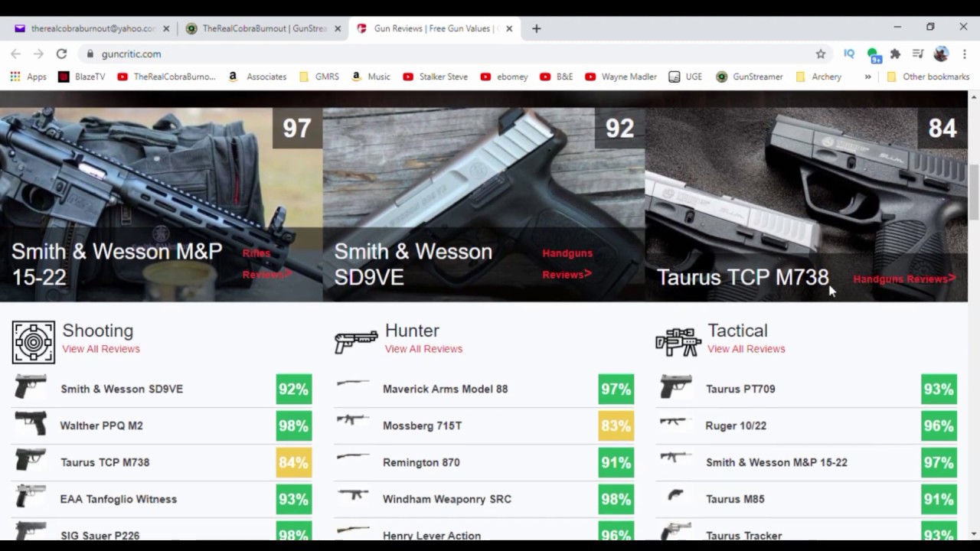This screenshot has width=980, height=551.
Task: Open tactical Smith & Wesson M&P 15-22 entry
Action: (806, 462)
